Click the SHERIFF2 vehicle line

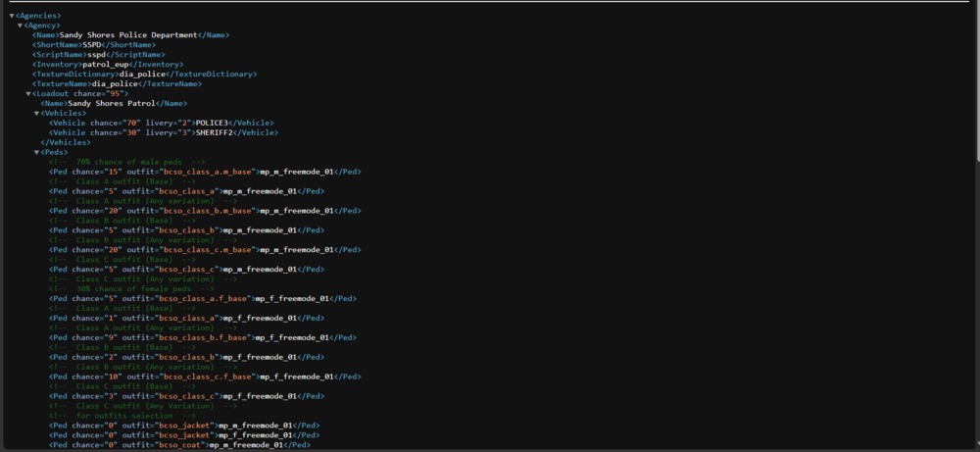pyautogui.click(x=164, y=132)
